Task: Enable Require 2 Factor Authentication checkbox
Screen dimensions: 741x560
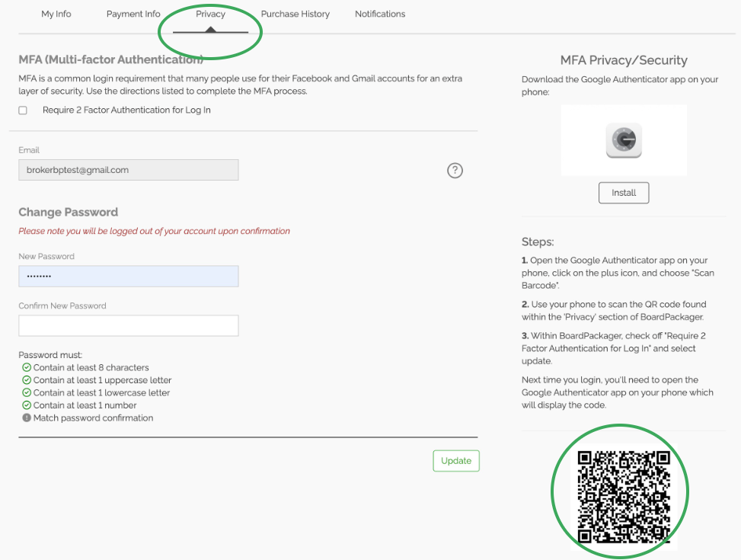Action: [23, 110]
